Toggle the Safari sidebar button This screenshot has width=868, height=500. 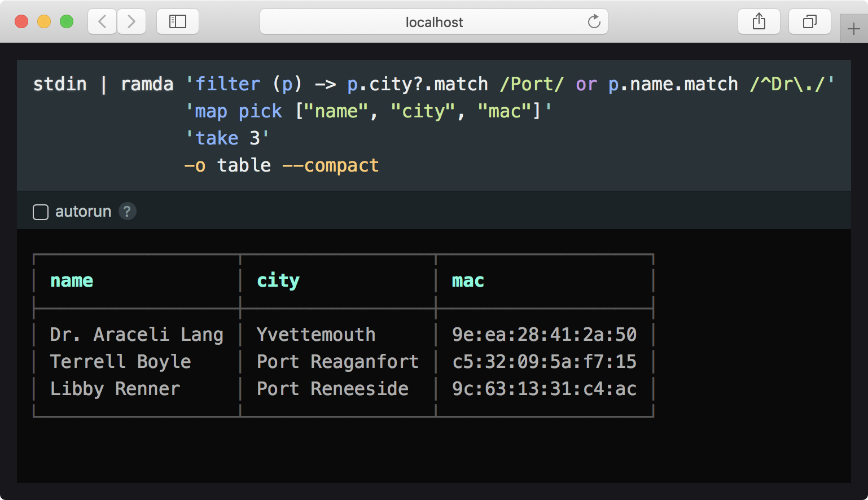pos(178,22)
